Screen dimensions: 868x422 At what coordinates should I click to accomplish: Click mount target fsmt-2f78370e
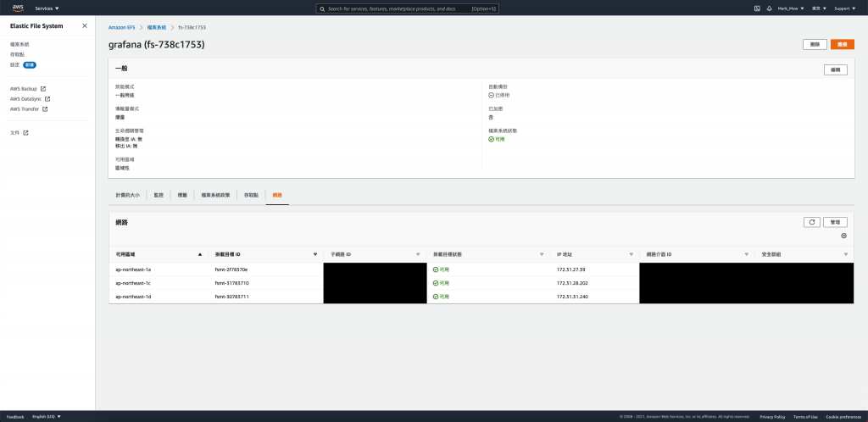pyautogui.click(x=231, y=269)
